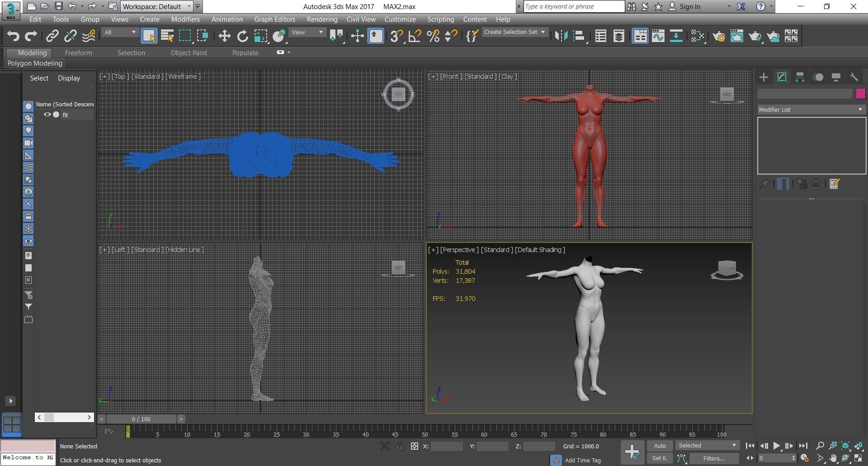868x466 pixels.
Task: Click the Render Production teapot icon
Action: pyautogui.click(x=755, y=36)
